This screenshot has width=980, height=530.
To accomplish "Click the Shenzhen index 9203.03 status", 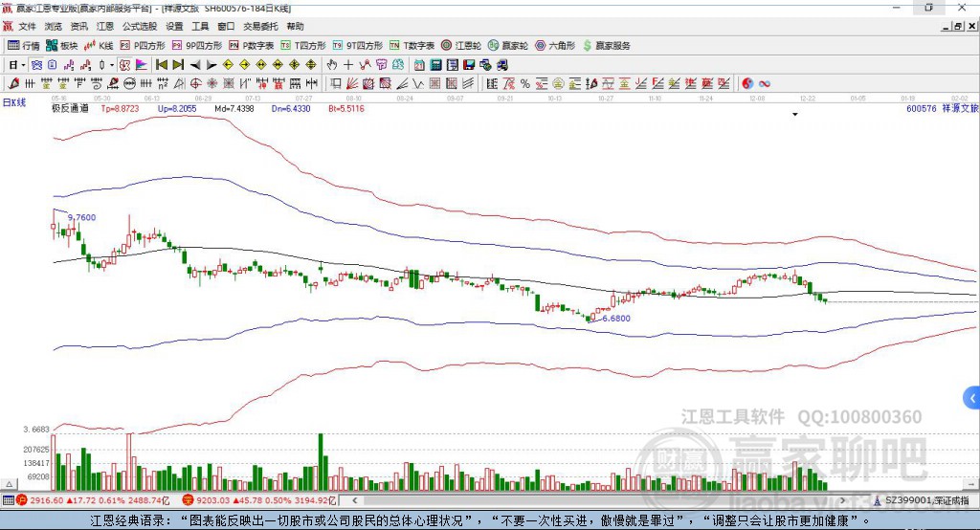I will click(258, 500).
